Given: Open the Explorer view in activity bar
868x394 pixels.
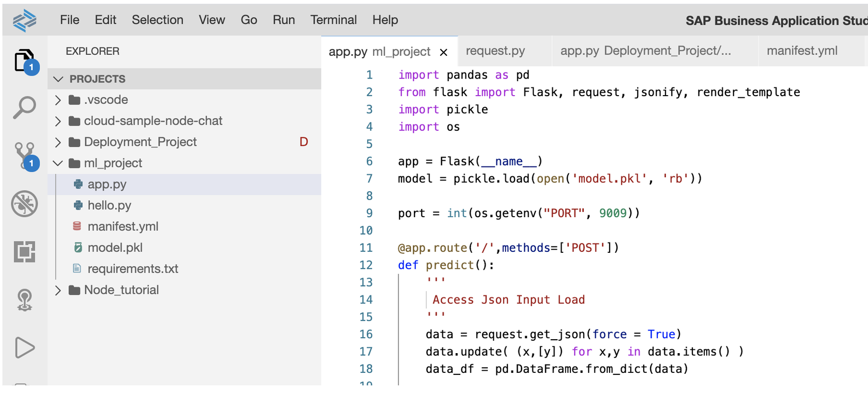Looking at the screenshot, I should (x=24, y=61).
